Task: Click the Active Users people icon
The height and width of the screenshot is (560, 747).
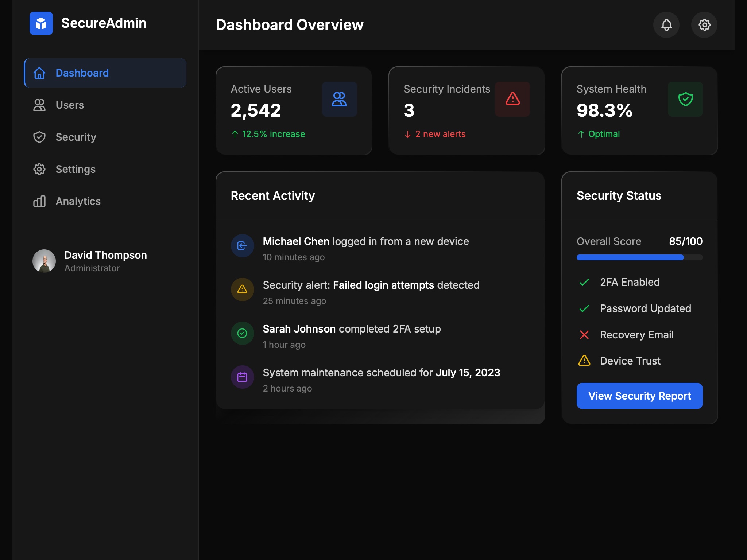Action: tap(339, 99)
